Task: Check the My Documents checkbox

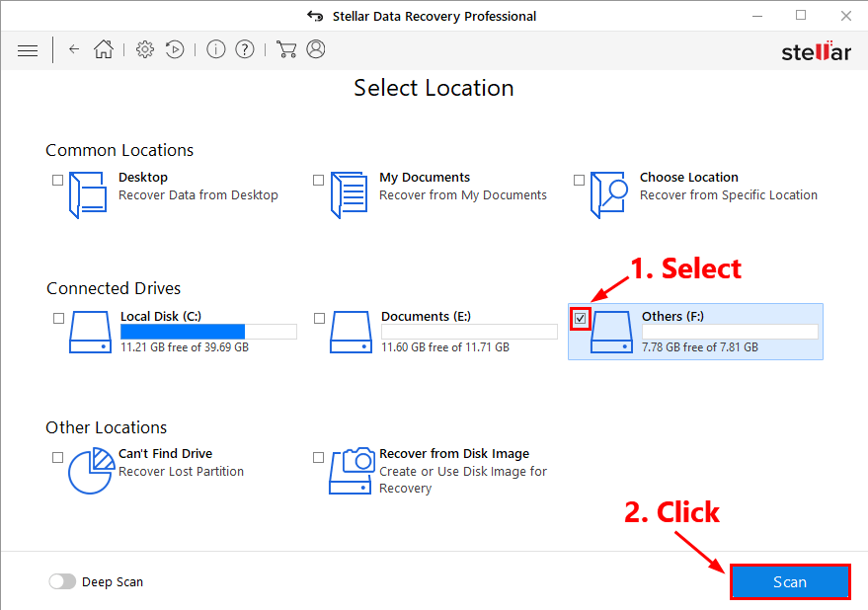Action: tap(318, 181)
